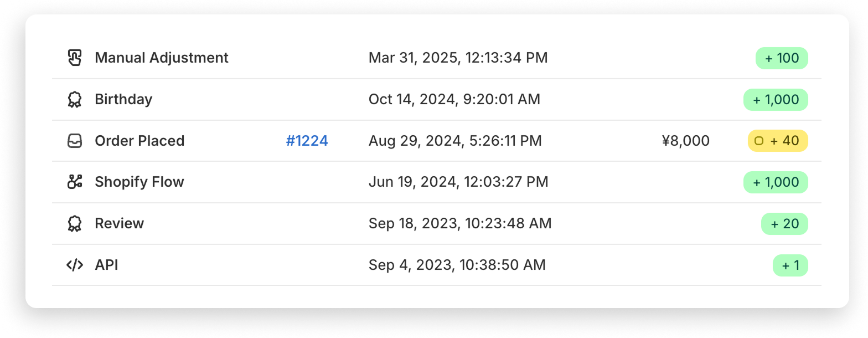The image size is (868, 338).
Task: Click the yellow + 40 pending badge
Action: pos(778,141)
